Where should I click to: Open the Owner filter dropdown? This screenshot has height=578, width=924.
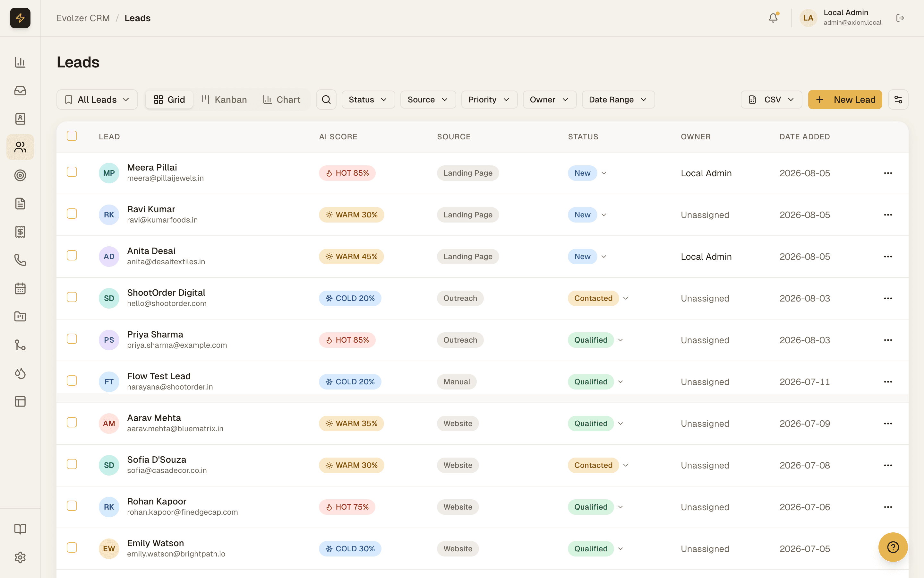tap(550, 100)
